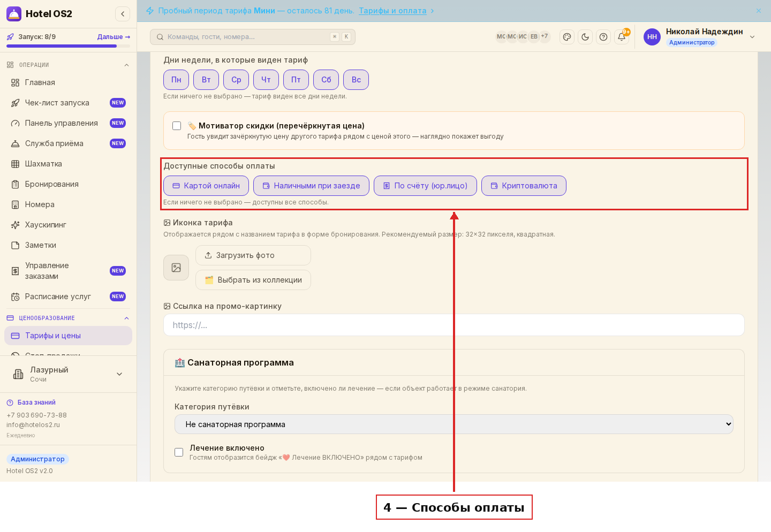Open the Категория путёвки dropdown
Viewport: 771px width, 532px height.
click(454, 424)
